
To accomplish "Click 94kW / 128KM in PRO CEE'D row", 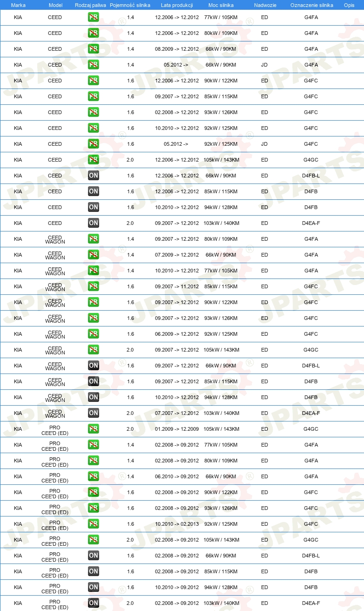I will coord(221,587).
